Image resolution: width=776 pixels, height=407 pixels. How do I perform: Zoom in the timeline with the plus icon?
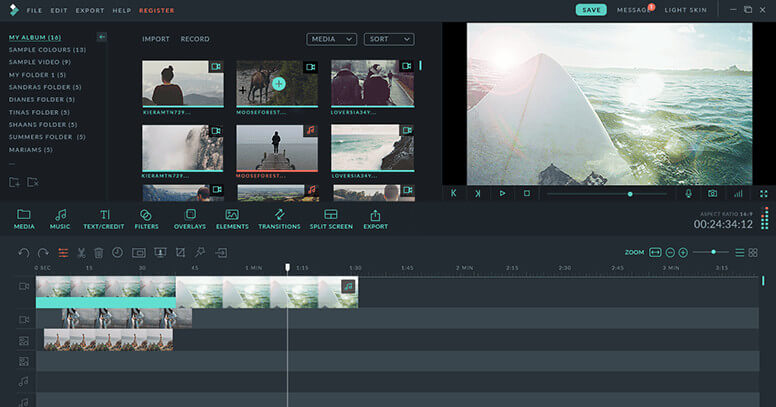(x=683, y=253)
